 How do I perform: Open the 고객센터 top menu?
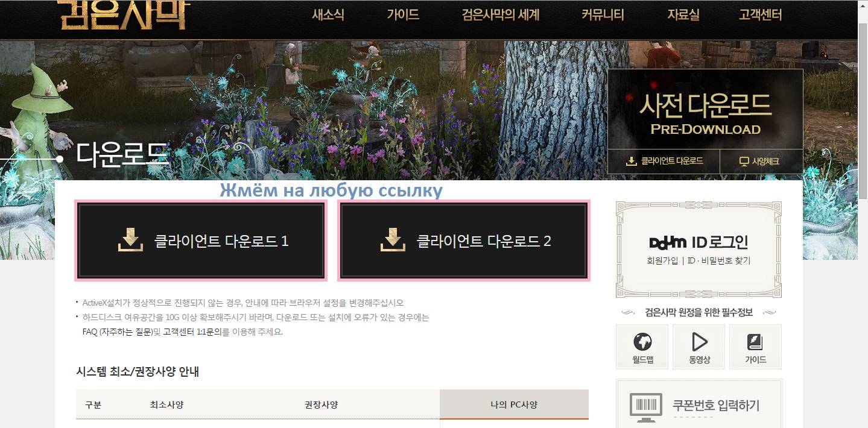(x=761, y=15)
